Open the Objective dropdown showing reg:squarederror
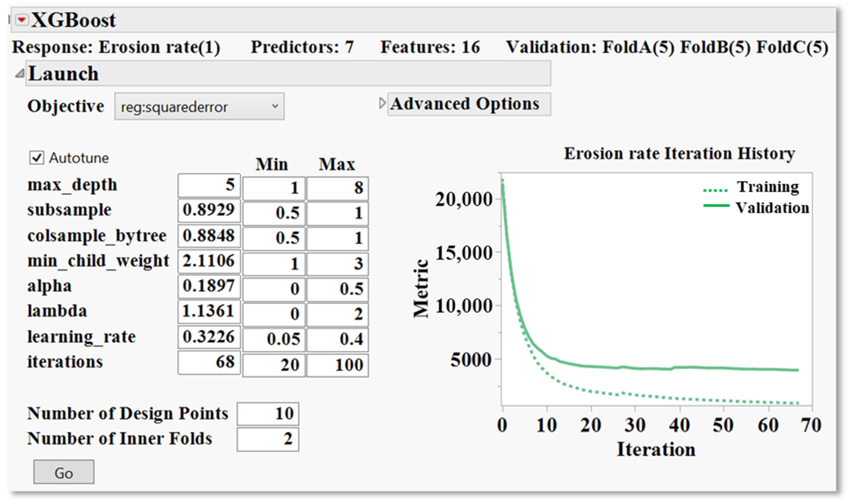 coord(199,107)
